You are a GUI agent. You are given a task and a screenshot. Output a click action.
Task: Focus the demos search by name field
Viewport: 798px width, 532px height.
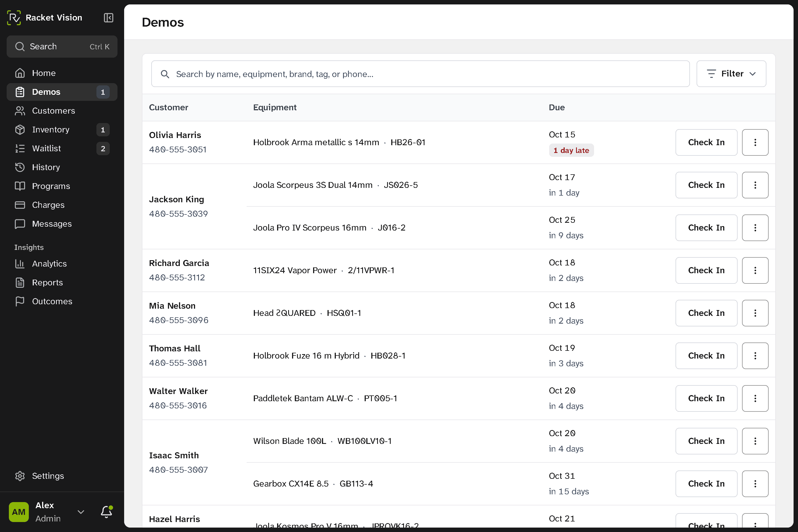pos(420,74)
